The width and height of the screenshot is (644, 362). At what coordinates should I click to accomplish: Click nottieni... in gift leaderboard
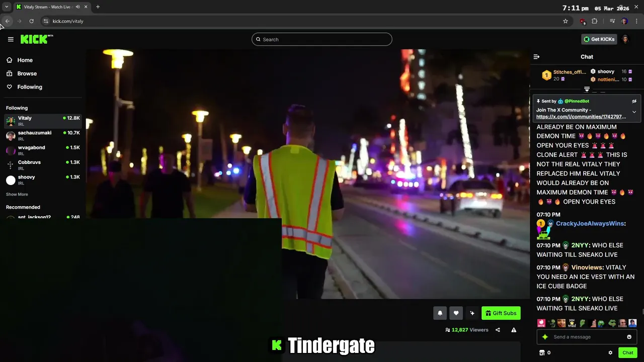608,79
